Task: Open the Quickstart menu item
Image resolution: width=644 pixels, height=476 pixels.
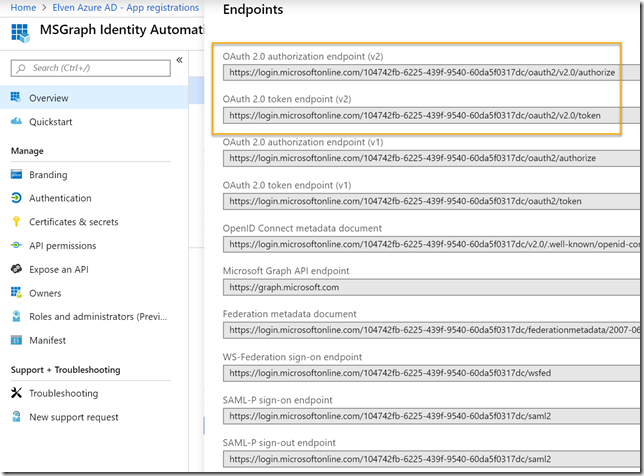Action: [94, 122]
